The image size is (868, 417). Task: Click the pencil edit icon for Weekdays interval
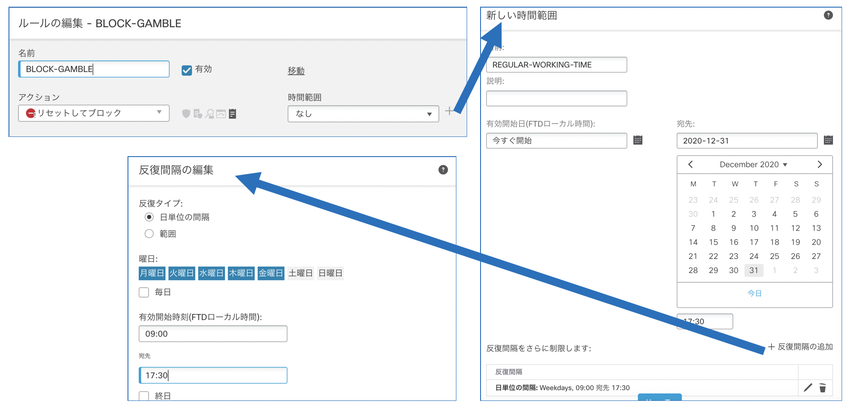[x=808, y=387]
